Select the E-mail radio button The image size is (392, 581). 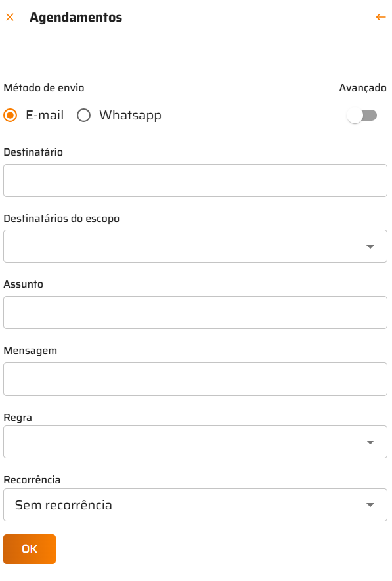click(x=11, y=116)
